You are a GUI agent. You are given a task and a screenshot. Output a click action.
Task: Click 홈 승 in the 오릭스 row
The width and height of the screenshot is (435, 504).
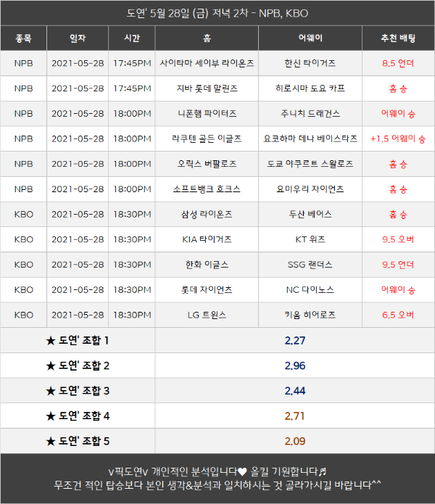coord(398,164)
